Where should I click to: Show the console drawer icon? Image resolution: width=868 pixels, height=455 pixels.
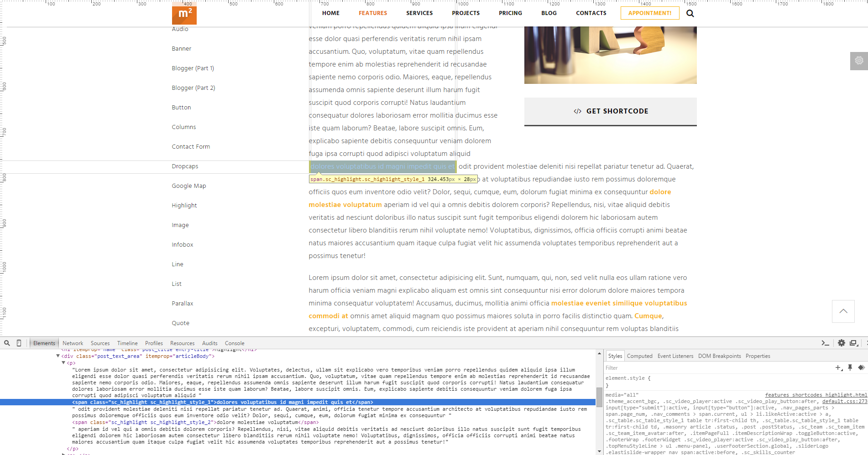pyautogui.click(x=825, y=343)
